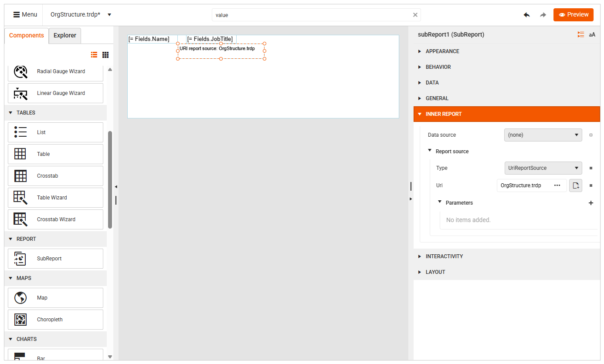Open the OrgStructure.trdp report dropdown arrow
604x364 pixels.
109,14
